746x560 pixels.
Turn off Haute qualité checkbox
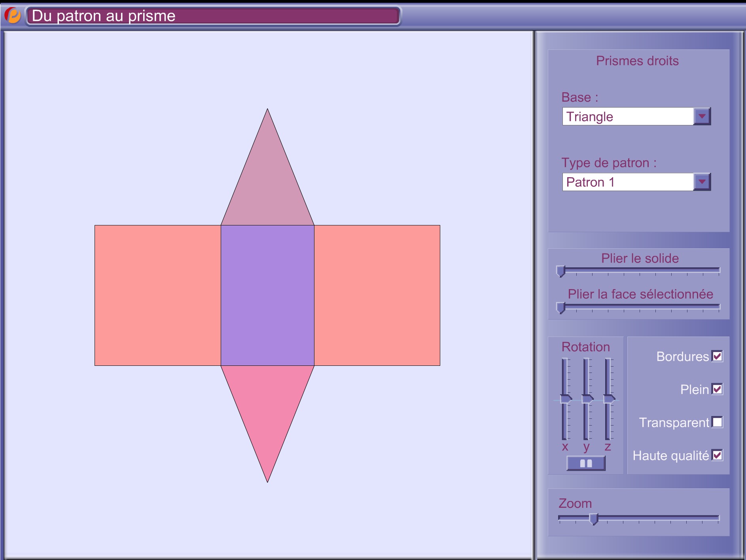click(717, 455)
